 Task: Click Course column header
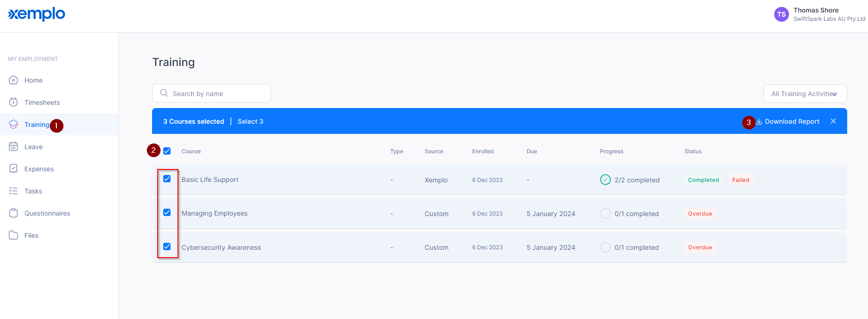(x=191, y=151)
